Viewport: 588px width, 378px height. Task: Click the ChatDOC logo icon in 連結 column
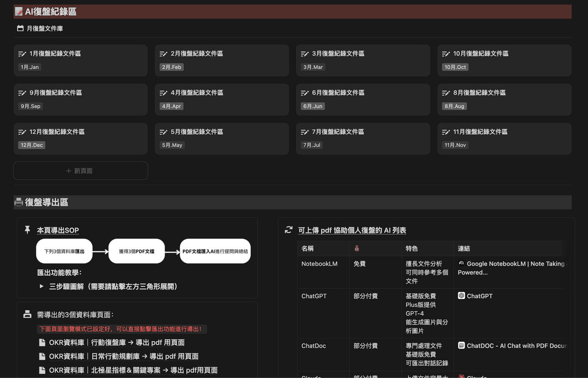(x=461, y=346)
